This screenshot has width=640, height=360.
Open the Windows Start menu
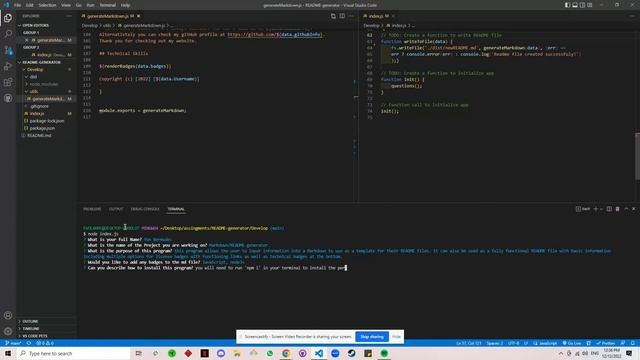point(8,353)
